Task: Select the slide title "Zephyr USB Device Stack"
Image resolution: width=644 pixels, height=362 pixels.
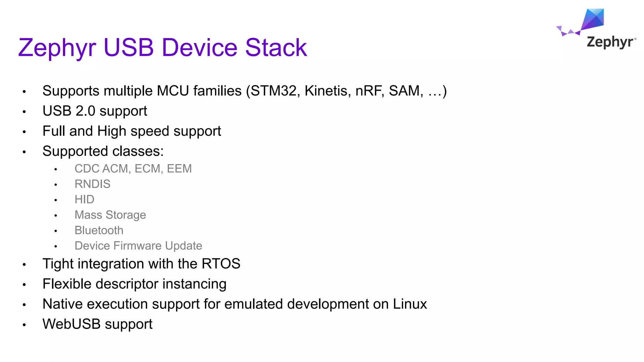Action: pos(163,47)
